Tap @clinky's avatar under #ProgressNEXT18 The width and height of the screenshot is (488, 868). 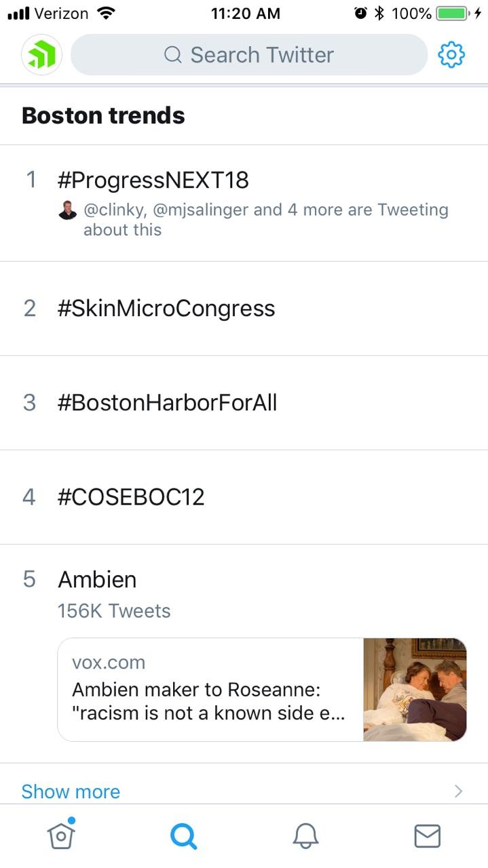click(x=67, y=210)
